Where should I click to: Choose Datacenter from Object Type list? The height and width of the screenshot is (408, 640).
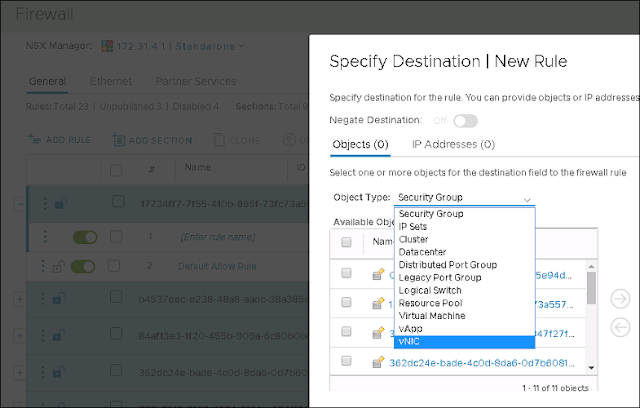click(464, 252)
